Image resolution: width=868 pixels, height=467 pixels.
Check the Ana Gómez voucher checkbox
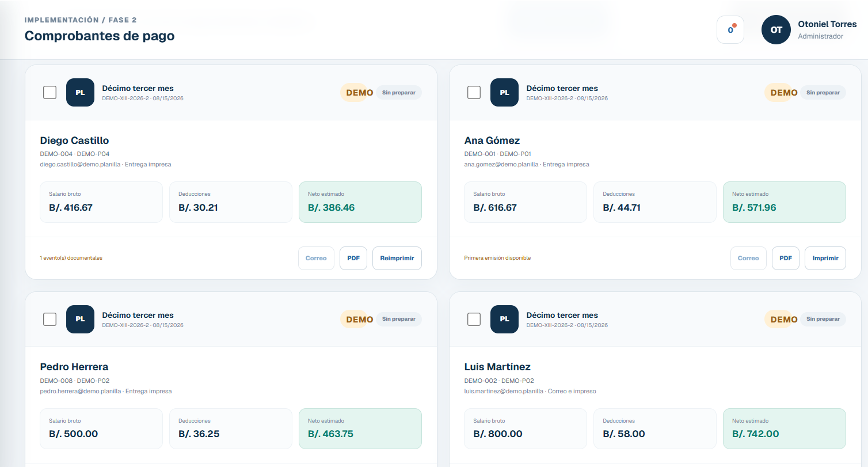coord(474,92)
